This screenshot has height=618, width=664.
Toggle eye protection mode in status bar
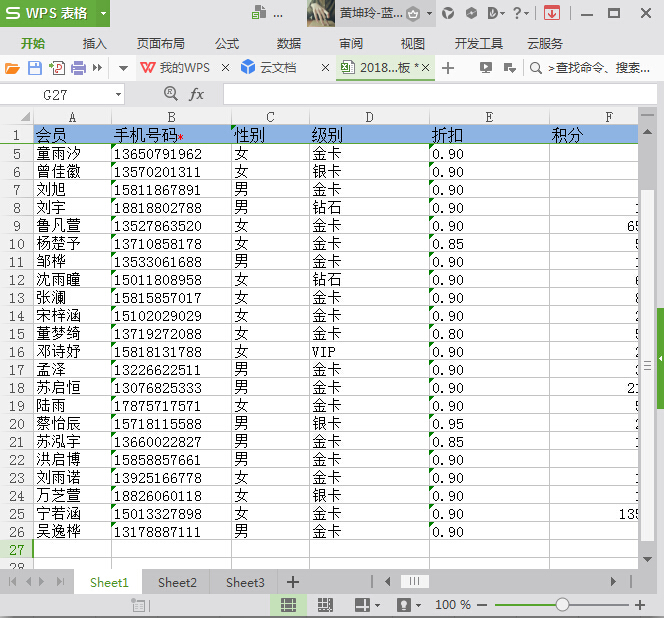click(404, 605)
